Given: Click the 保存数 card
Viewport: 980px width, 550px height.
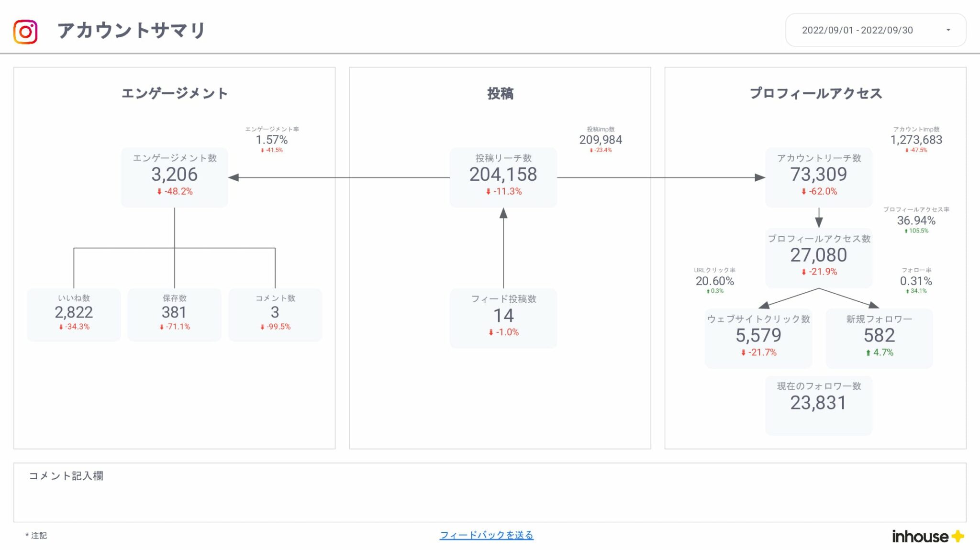Looking at the screenshot, I should pyautogui.click(x=174, y=314).
